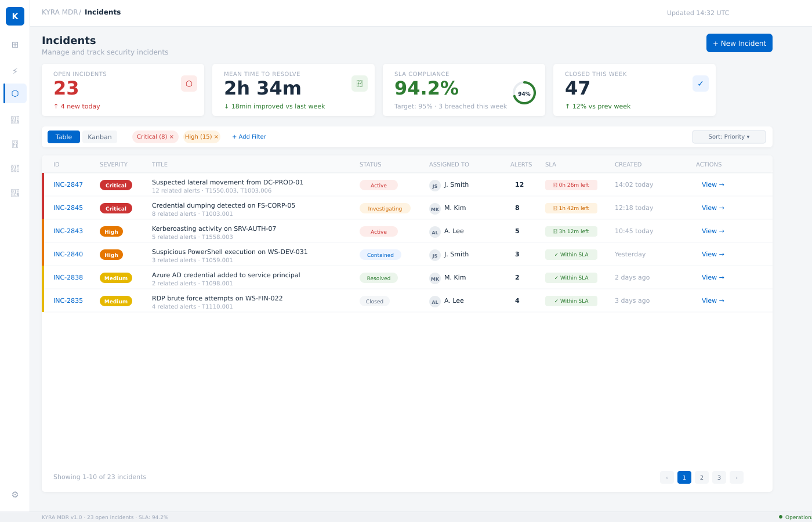The height and width of the screenshot is (522, 812).
Task: Click the hexagon icon on Open Incidents card
Action: (x=189, y=84)
